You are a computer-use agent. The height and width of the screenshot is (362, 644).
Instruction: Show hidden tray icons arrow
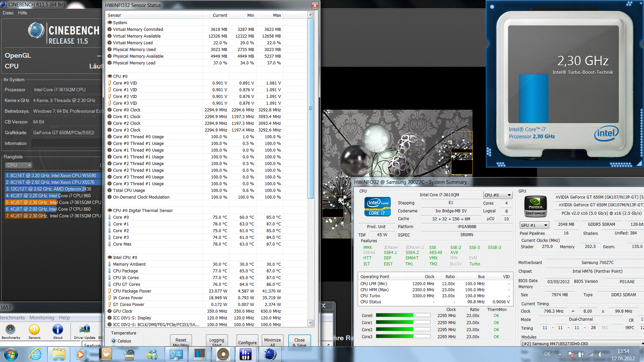pos(560,354)
